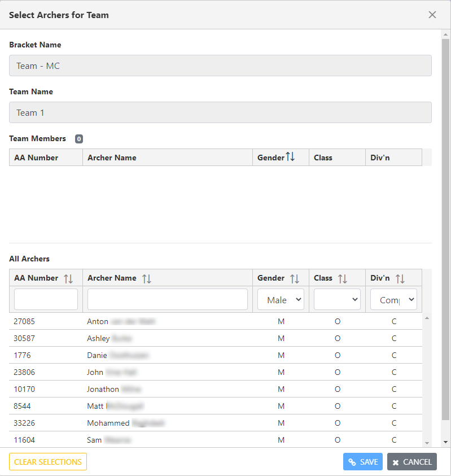Sort All Archers by Div'n
This screenshot has height=476, width=451.
click(x=400, y=278)
